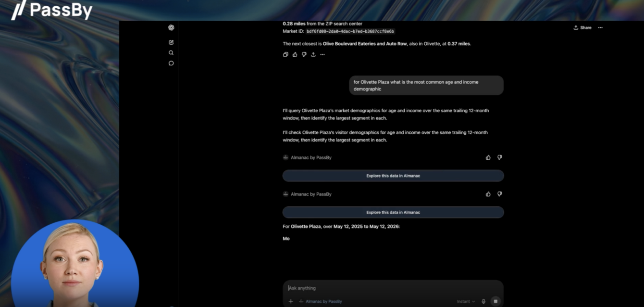Click the line For Olivette Plaza, over May 12, 2025
The height and width of the screenshot is (307, 644).
[341, 226]
